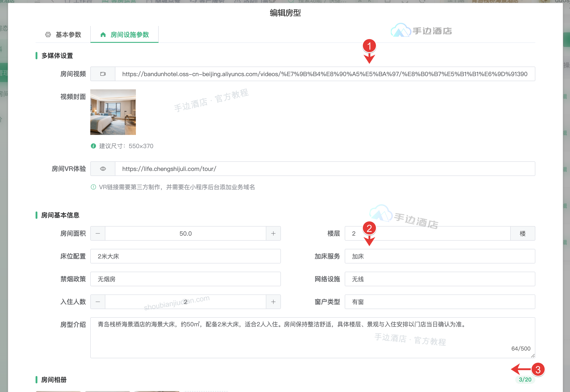
Task: Click the 编辑房型 dialog title
Action: 285,13
